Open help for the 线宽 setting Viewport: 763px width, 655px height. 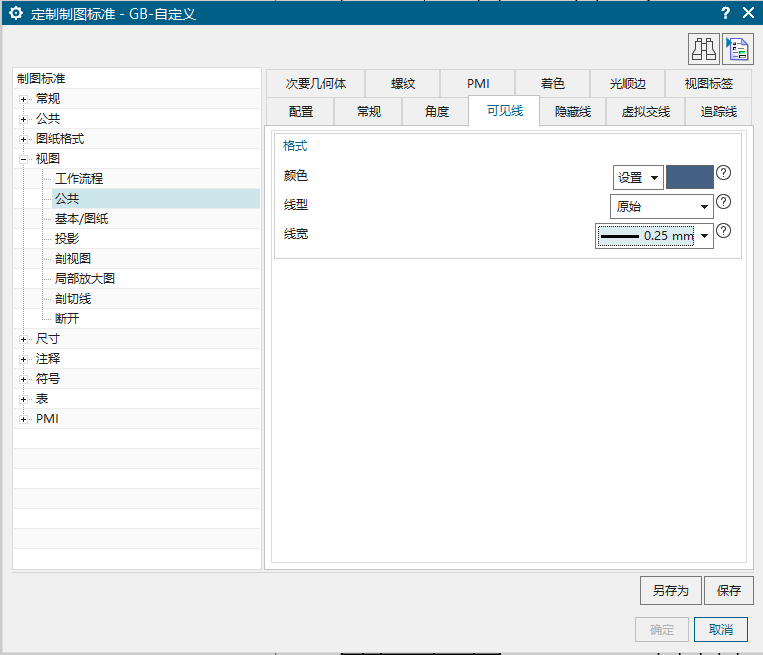[724, 231]
